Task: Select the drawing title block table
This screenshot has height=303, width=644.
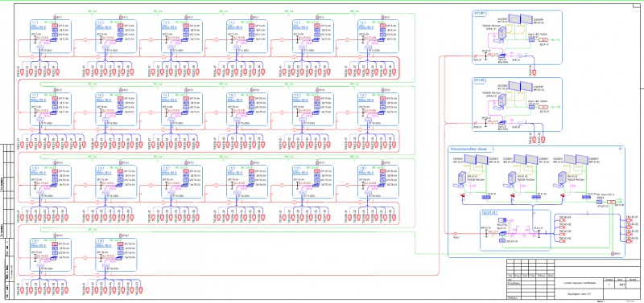Action: pyautogui.click(x=572, y=280)
